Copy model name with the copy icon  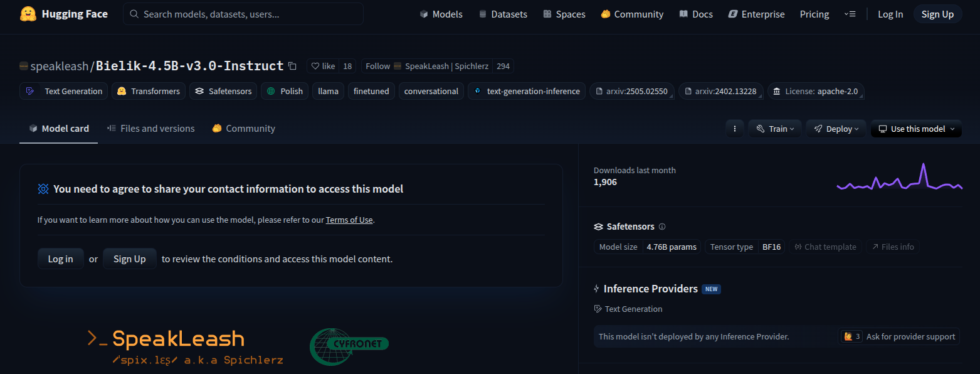[x=292, y=66]
